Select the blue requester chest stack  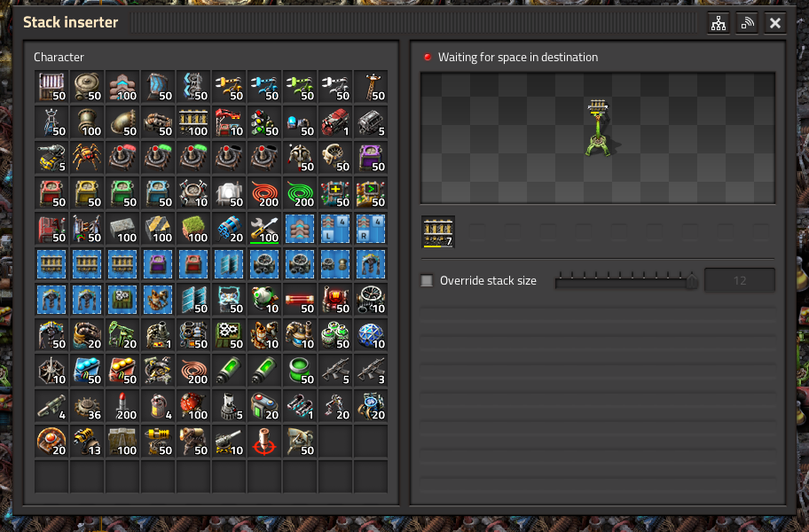coord(158,193)
